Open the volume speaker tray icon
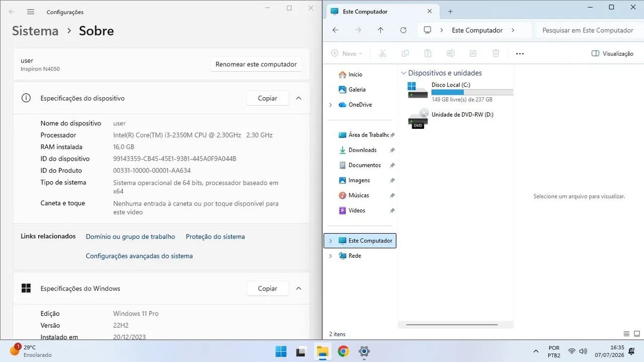 (583, 351)
